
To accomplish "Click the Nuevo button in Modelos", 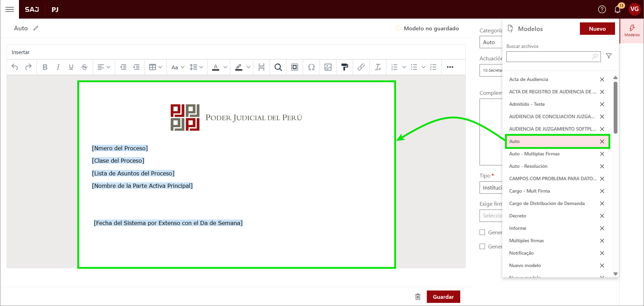I will coord(597,29).
